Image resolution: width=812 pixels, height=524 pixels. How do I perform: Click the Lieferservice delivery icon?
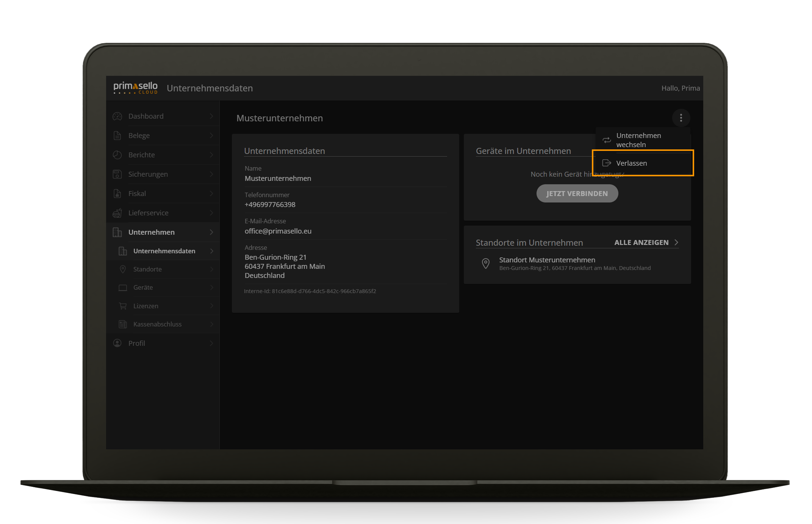point(117,213)
